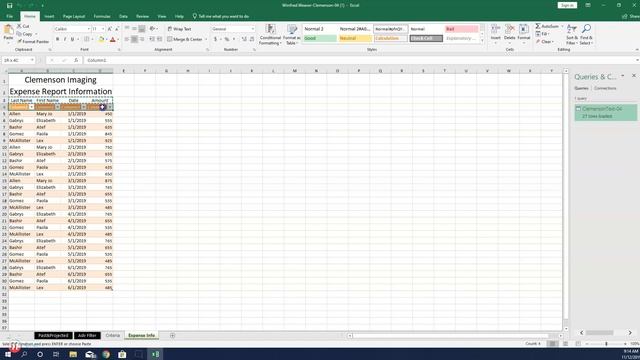
Task: Apply bold formatting
Action: [x=58, y=40]
